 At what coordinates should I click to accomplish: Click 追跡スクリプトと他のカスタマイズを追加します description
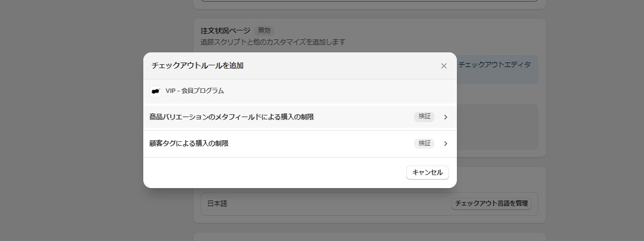[x=273, y=42]
